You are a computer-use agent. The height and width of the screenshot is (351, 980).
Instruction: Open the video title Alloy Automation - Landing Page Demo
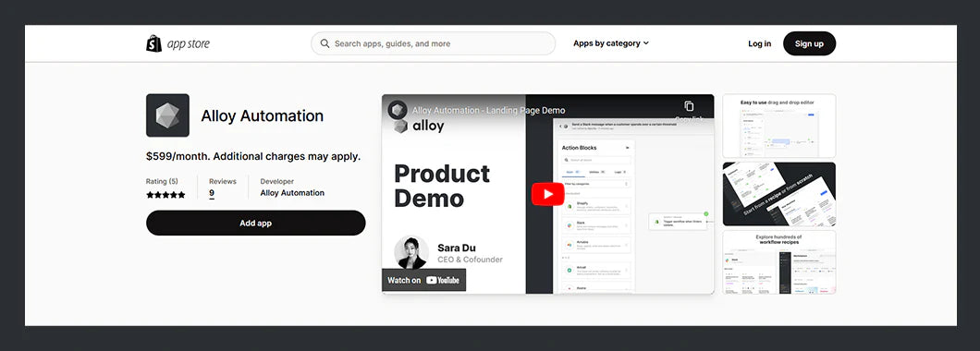(x=488, y=111)
